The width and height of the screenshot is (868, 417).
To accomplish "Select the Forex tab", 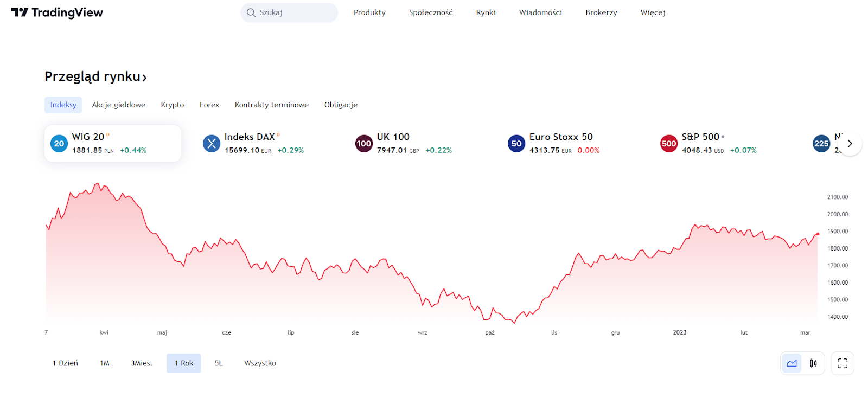I will coord(209,105).
